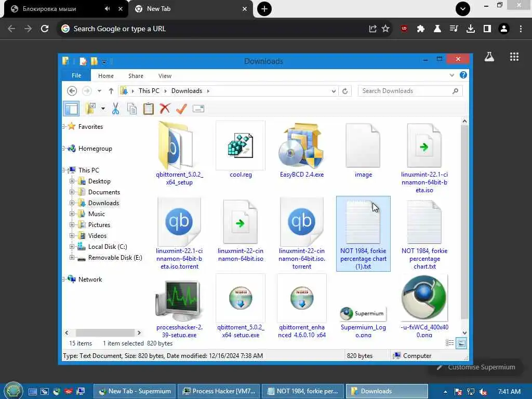The width and height of the screenshot is (532, 399).
Task: Expand Removable Disk (E:) node
Action: [72, 258]
